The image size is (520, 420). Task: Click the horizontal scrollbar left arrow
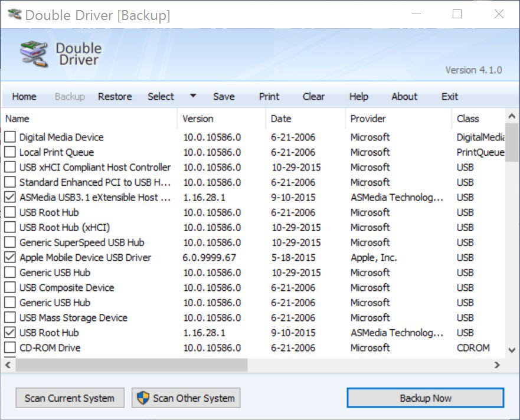(x=8, y=365)
